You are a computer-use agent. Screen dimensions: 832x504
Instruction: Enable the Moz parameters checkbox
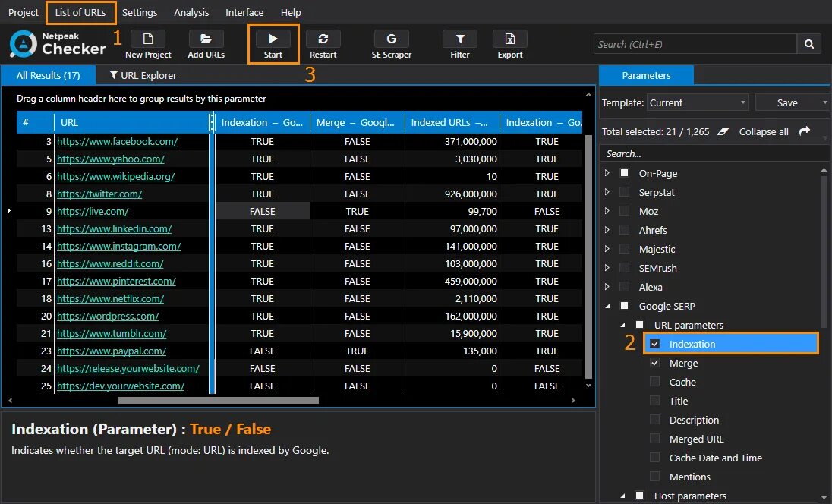click(625, 211)
